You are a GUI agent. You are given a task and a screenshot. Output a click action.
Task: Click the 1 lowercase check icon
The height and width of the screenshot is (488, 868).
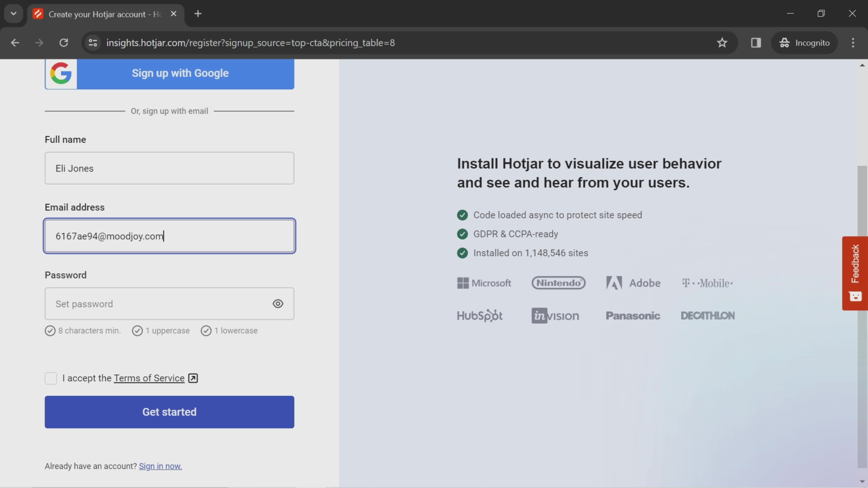(206, 331)
